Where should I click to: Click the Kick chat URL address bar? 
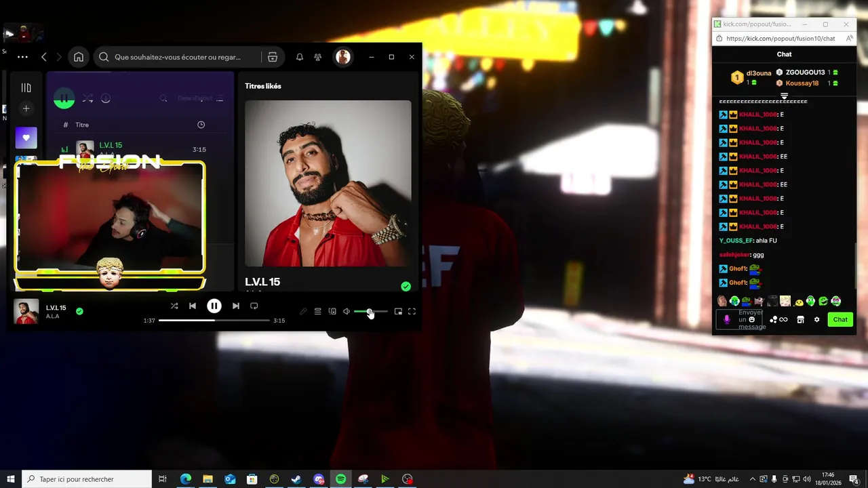(x=781, y=39)
